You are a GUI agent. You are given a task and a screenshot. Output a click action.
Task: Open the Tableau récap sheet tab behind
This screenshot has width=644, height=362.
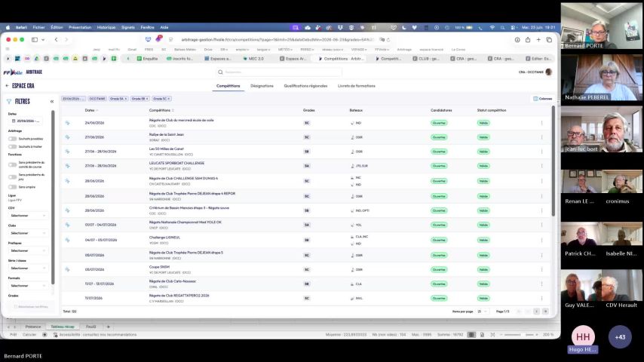63,327
